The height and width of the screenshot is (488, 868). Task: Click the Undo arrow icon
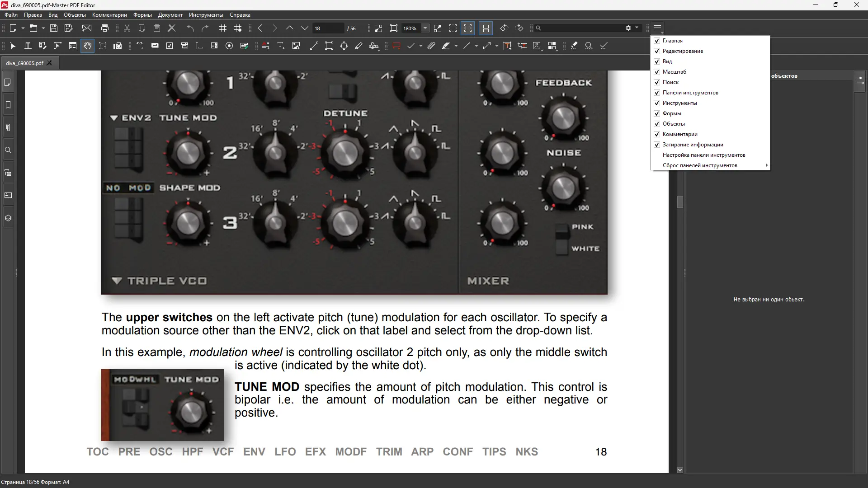point(190,28)
